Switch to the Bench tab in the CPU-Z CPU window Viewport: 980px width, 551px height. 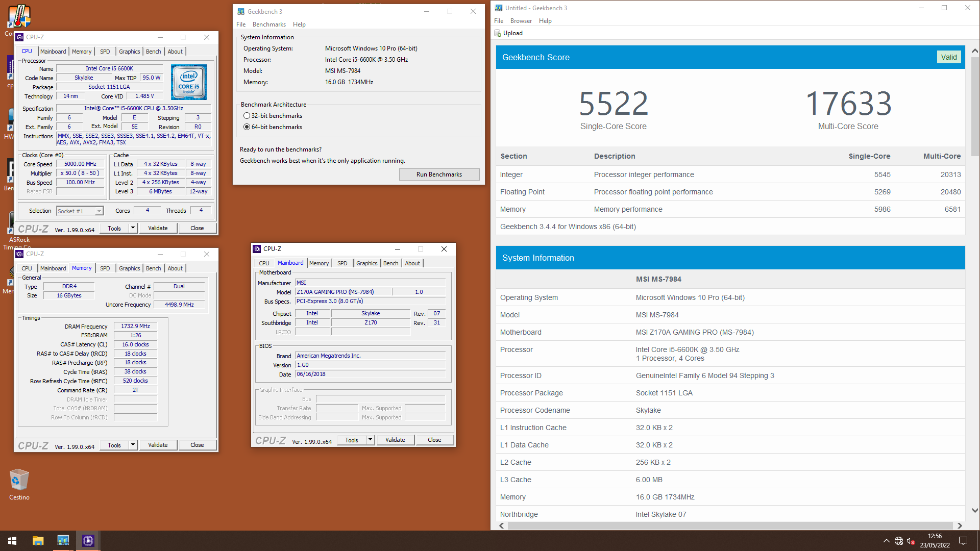point(153,52)
